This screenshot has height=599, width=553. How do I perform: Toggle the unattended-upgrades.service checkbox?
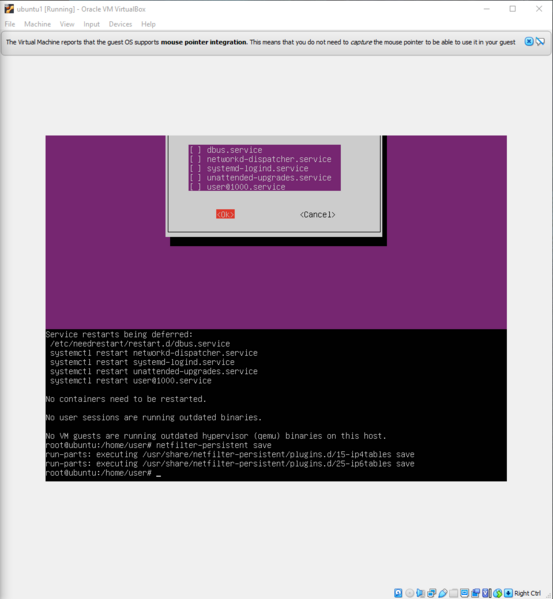tap(196, 178)
